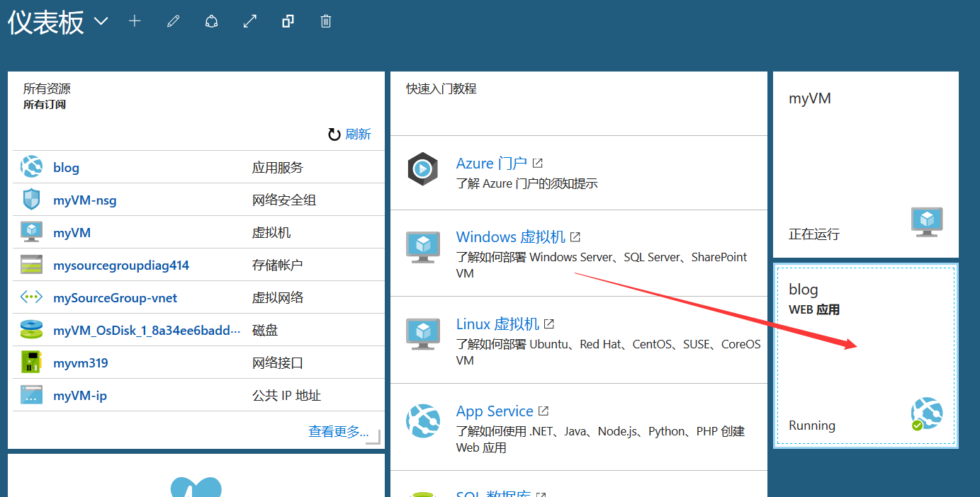Click the Running status on blog tile

812,425
